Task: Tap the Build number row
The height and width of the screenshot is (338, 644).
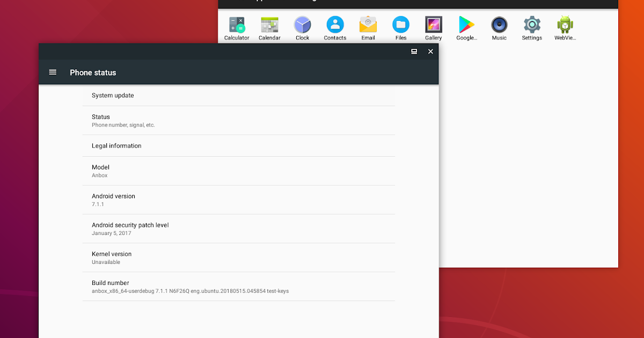Action: [x=239, y=287]
